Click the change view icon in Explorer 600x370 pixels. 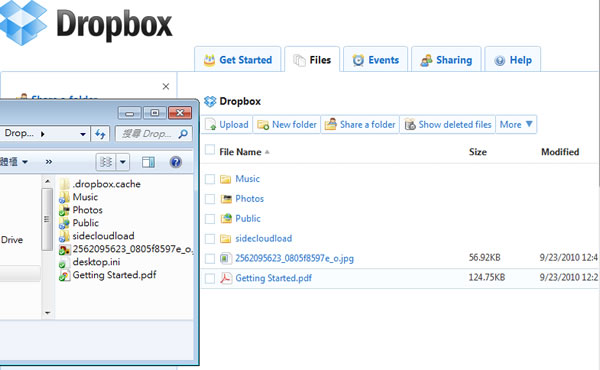(x=106, y=162)
